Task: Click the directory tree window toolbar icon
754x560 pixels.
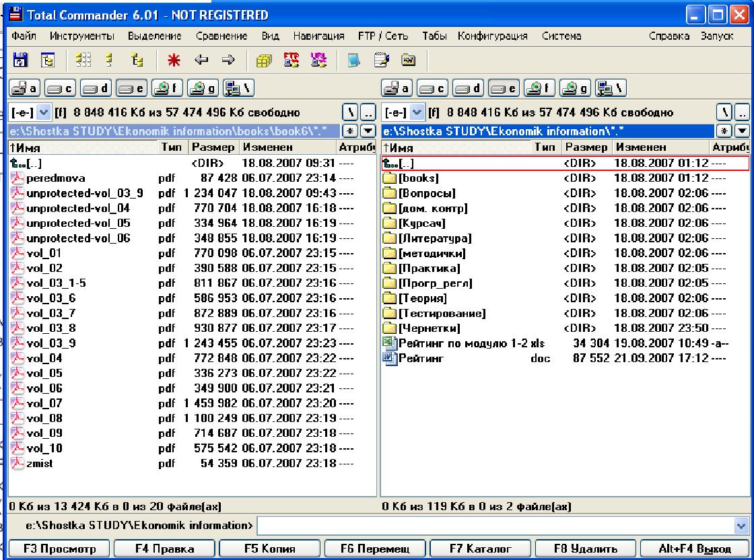Action: (x=48, y=60)
